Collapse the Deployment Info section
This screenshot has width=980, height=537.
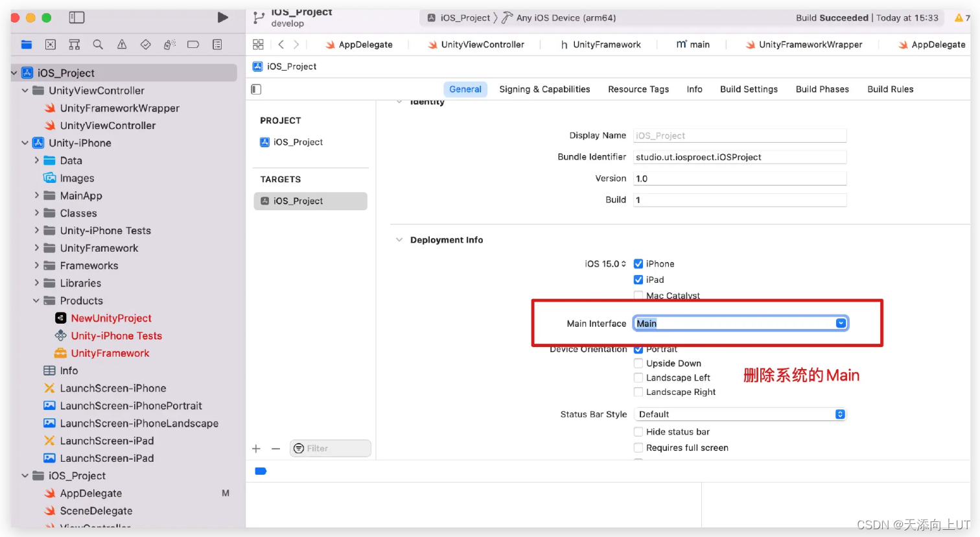[399, 239]
